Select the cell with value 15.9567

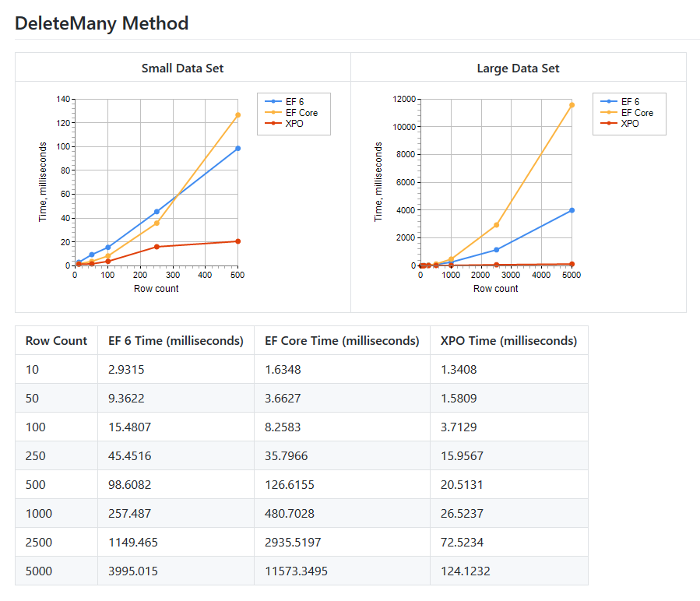[509, 456]
